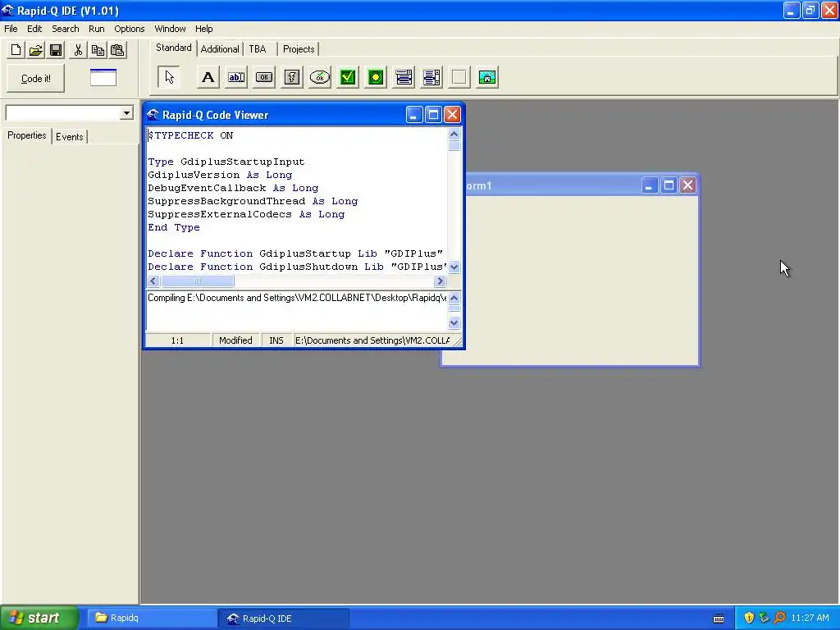Choose the Edit box component (ab|)

pyautogui.click(x=236, y=77)
